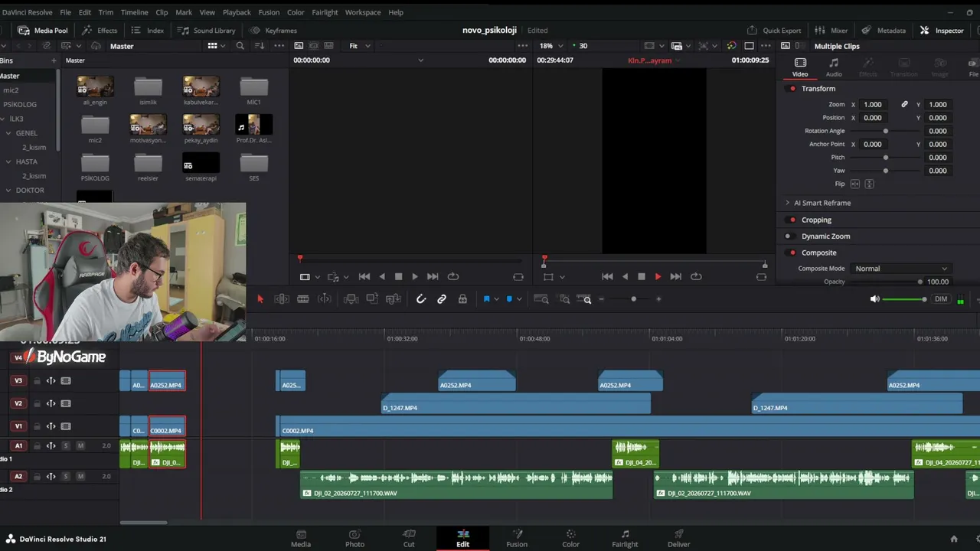980x551 pixels.
Task: Select the motivasyon clip thumbnail
Action: tap(148, 124)
